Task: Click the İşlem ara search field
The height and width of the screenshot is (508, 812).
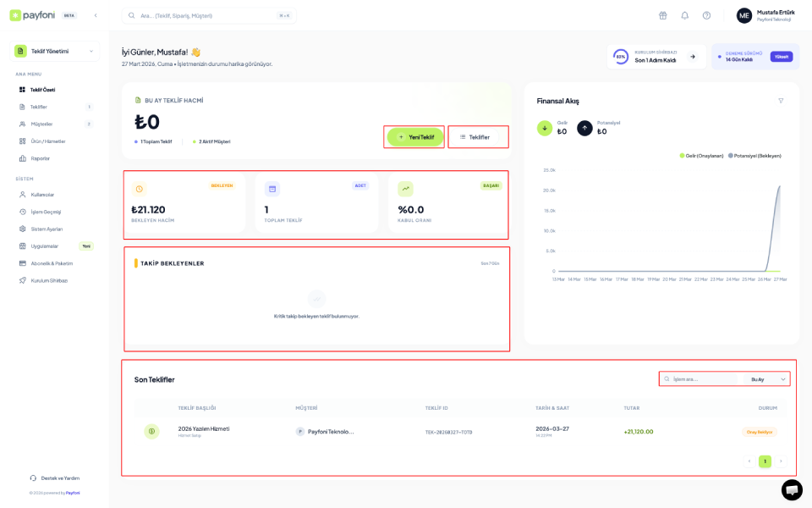Action: coord(700,379)
